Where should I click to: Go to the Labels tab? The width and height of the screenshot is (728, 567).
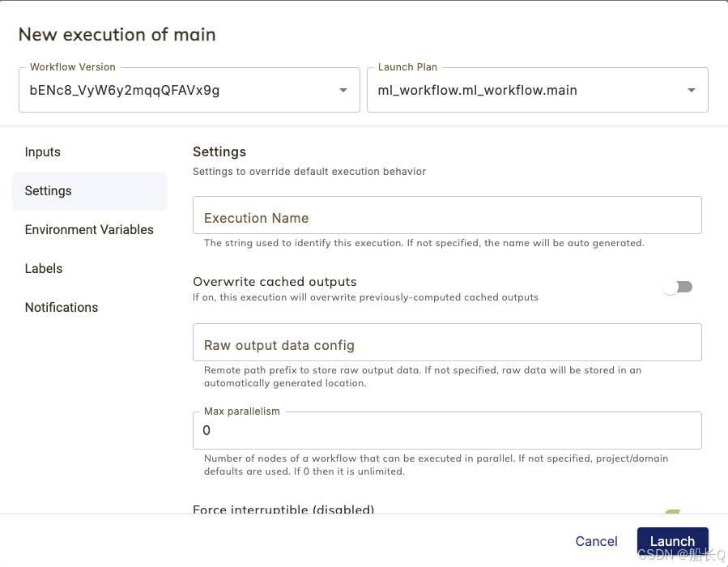click(x=44, y=269)
